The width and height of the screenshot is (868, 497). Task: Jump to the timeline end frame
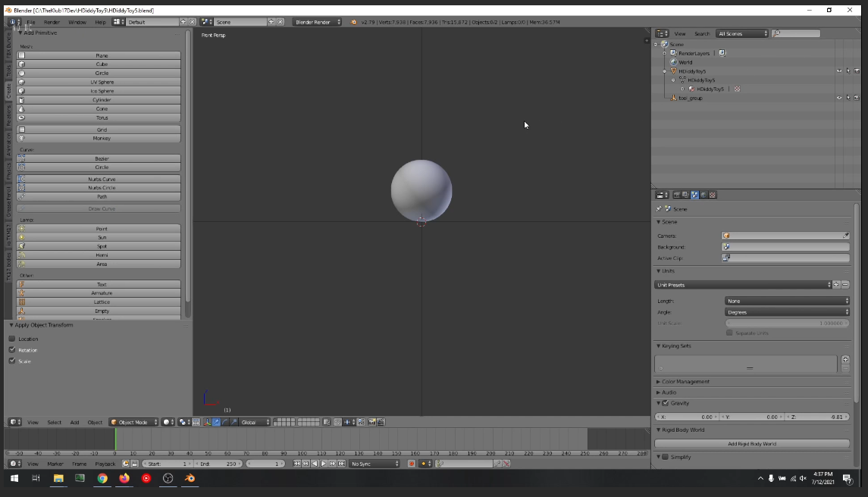tap(342, 464)
